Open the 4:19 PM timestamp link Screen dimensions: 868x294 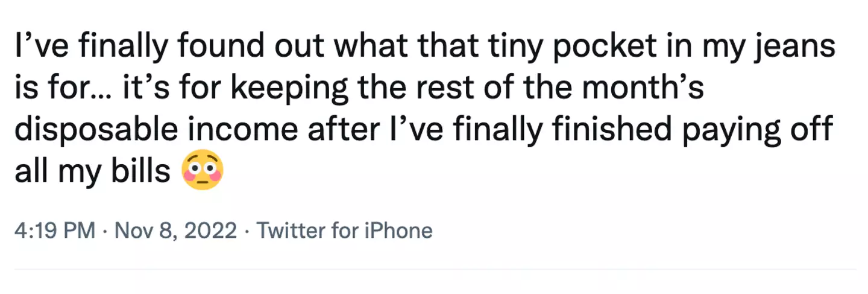54,231
